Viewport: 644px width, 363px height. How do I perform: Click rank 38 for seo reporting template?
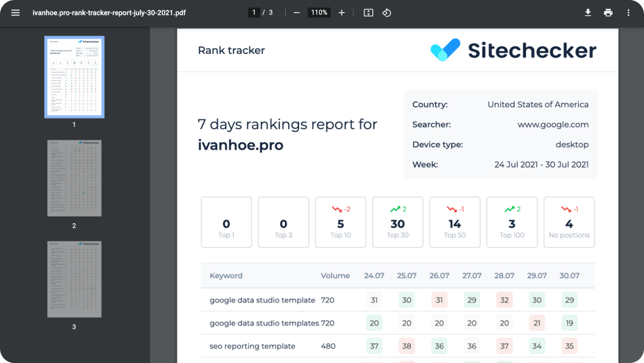tap(407, 346)
